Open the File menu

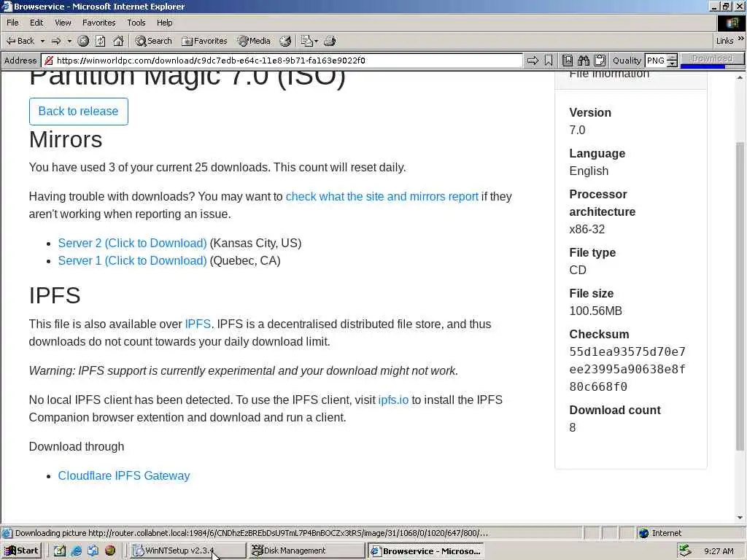click(13, 23)
